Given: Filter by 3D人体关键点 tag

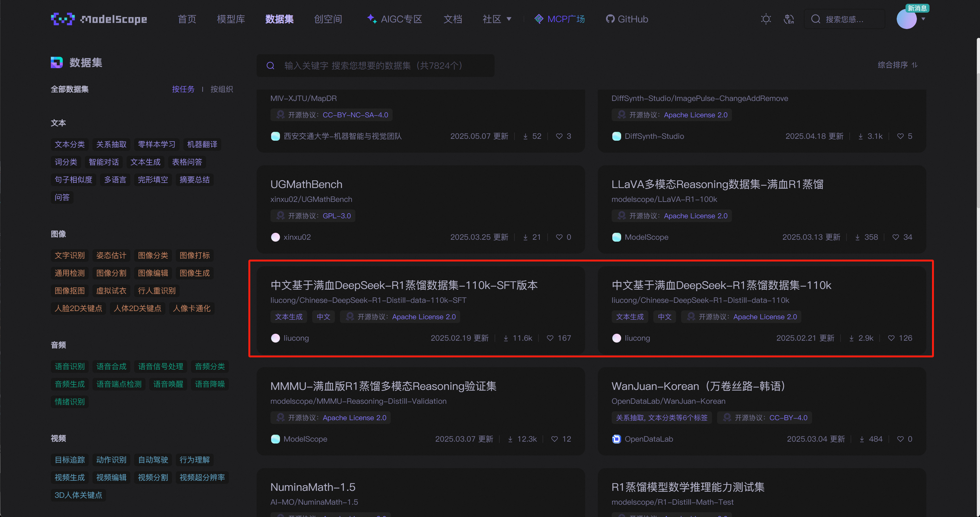Looking at the screenshot, I should (78, 495).
